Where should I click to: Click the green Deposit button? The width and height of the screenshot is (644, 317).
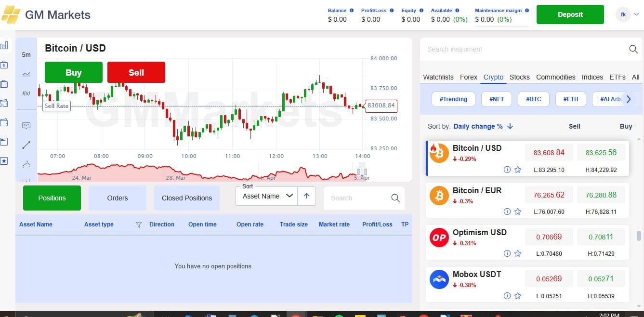570,14
